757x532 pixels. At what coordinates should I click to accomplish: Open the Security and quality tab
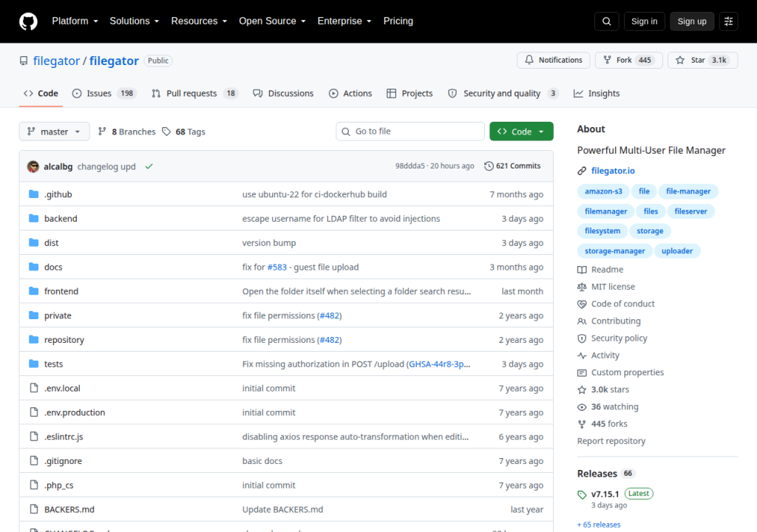[x=503, y=93]
